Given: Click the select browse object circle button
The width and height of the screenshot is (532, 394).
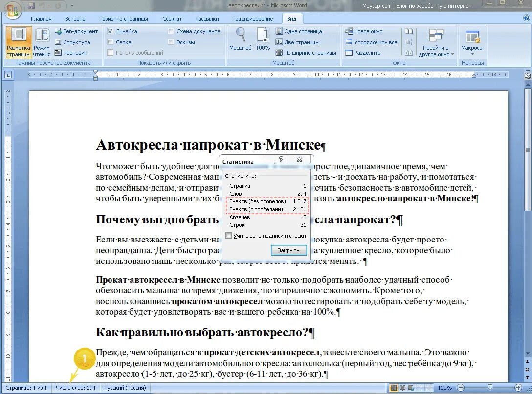Looking at the screenshot, I should point(528,370).
